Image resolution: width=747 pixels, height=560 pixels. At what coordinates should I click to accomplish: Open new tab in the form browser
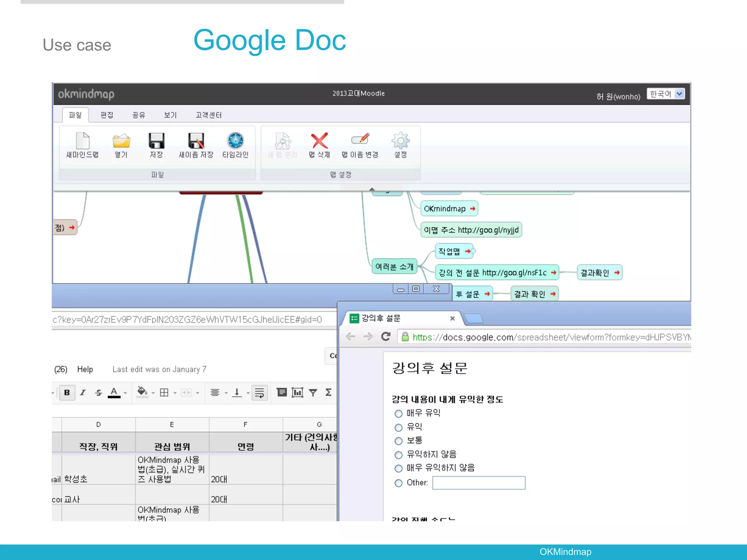coord(474,319)
